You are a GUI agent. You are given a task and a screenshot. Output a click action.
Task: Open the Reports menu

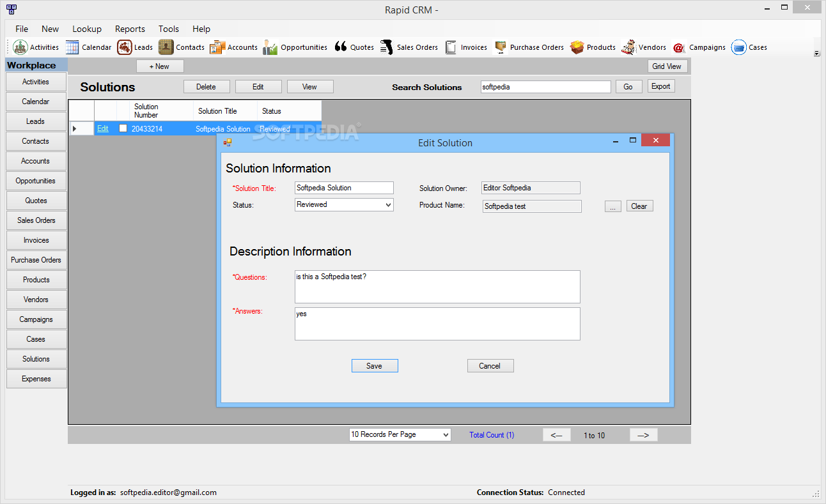[x=130, y=29]
